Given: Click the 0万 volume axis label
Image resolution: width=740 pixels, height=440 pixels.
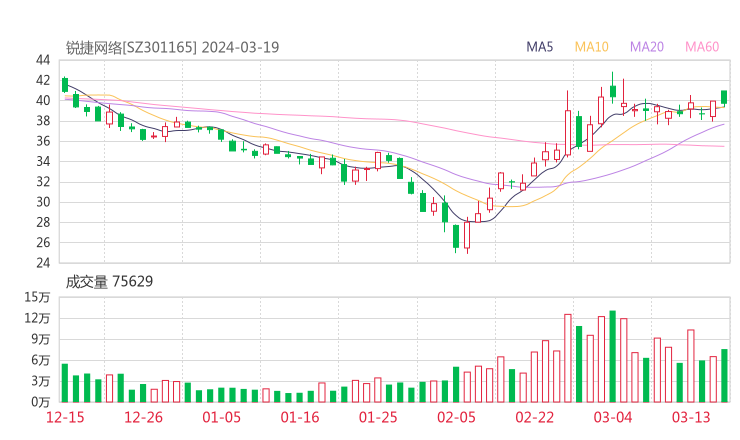Looking at the screenshot, I should click(x=41, y=402).
